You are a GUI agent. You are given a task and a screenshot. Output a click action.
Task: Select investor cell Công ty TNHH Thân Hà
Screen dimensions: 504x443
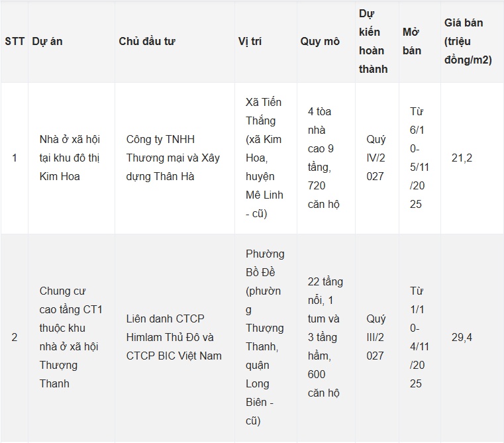tap(173, 158)
